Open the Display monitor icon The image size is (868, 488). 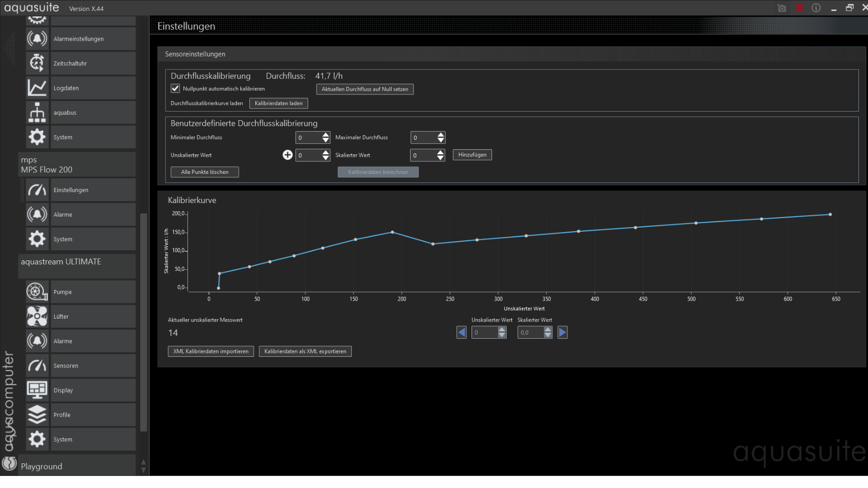click(37, 390)
